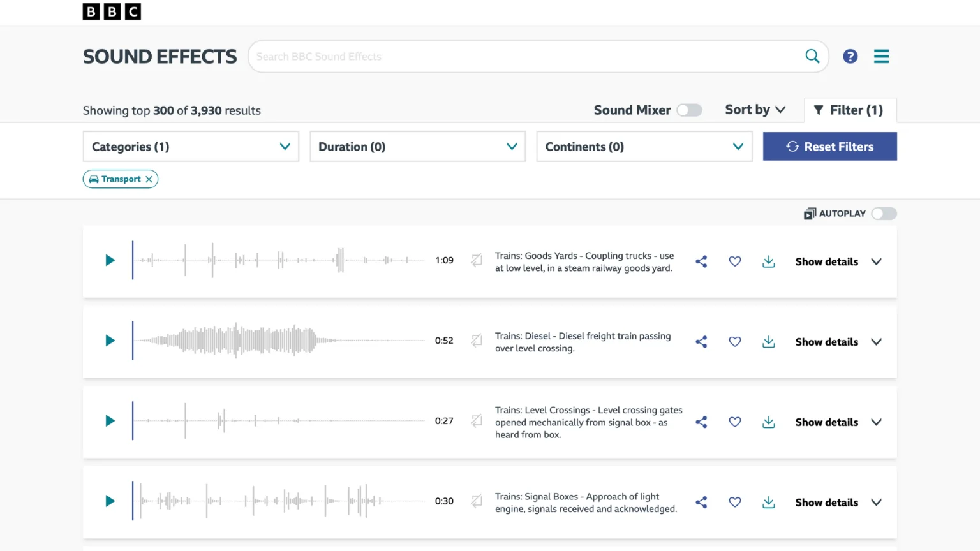Enable the Sound Mixer switch

pyautogui.click(x=689, y=110)
